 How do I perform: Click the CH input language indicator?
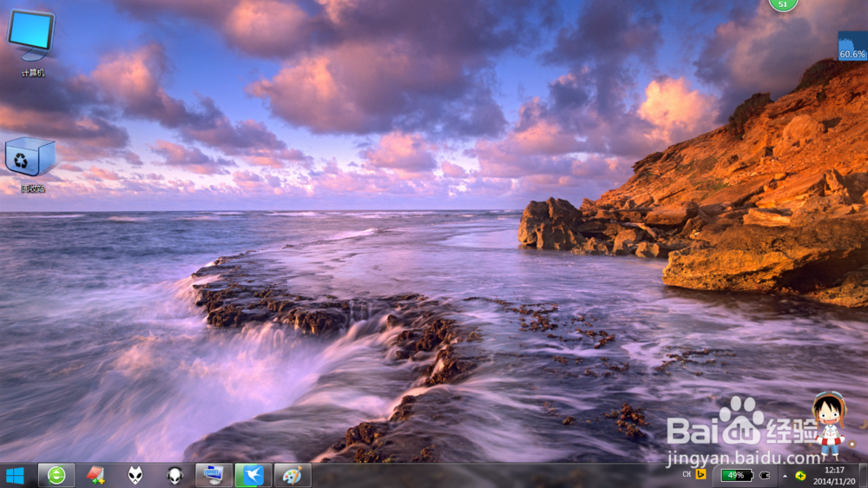click(687, 475)
